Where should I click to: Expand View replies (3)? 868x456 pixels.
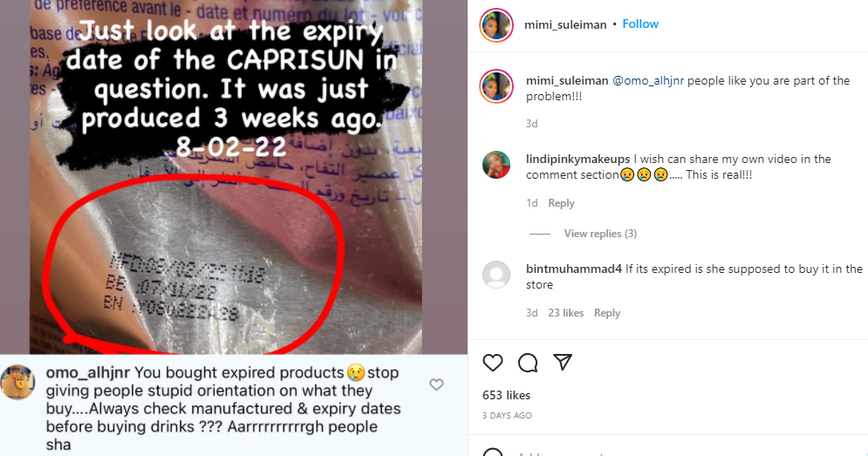click(x=600, y=234)
